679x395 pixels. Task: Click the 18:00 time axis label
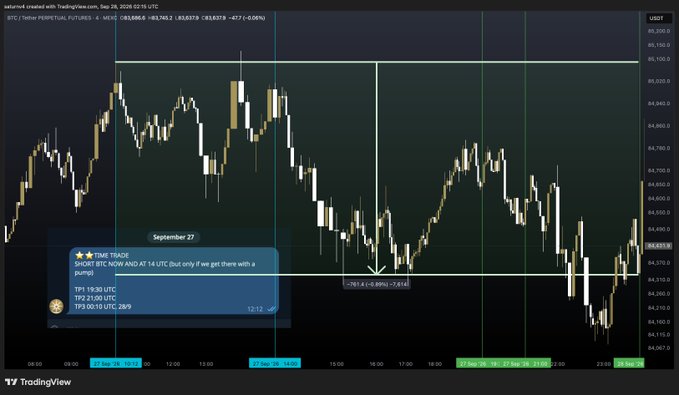point(435,364)
